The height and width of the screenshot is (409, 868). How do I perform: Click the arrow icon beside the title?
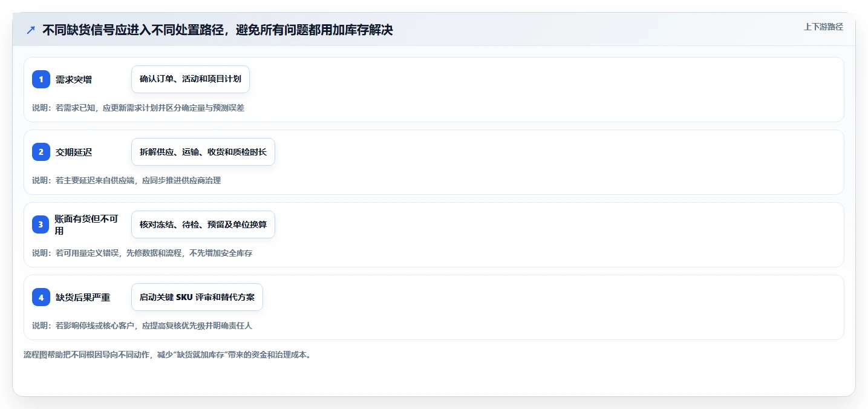(x=31, y=30)
